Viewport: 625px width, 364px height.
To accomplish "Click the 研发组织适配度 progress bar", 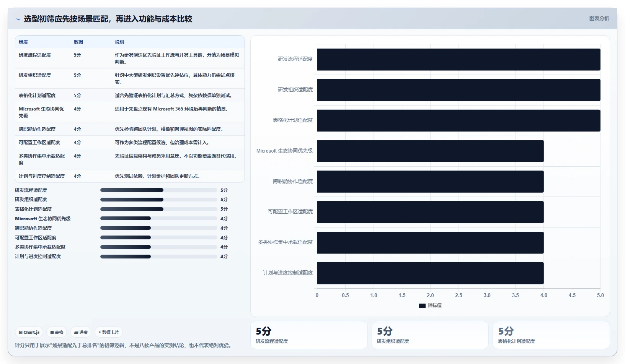I will (x=158, y=200).
